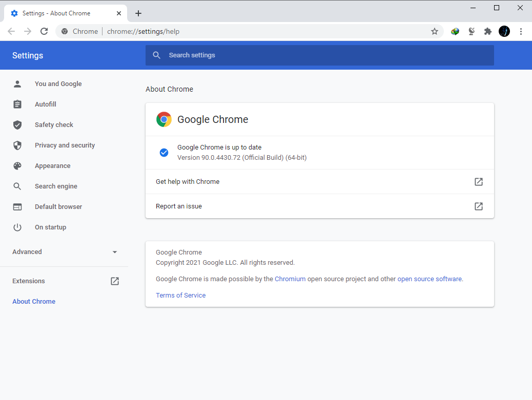Screen dimensions: 532x400
Task: Click the blue up-to-date checkmark icon
Action: [164, 153]
